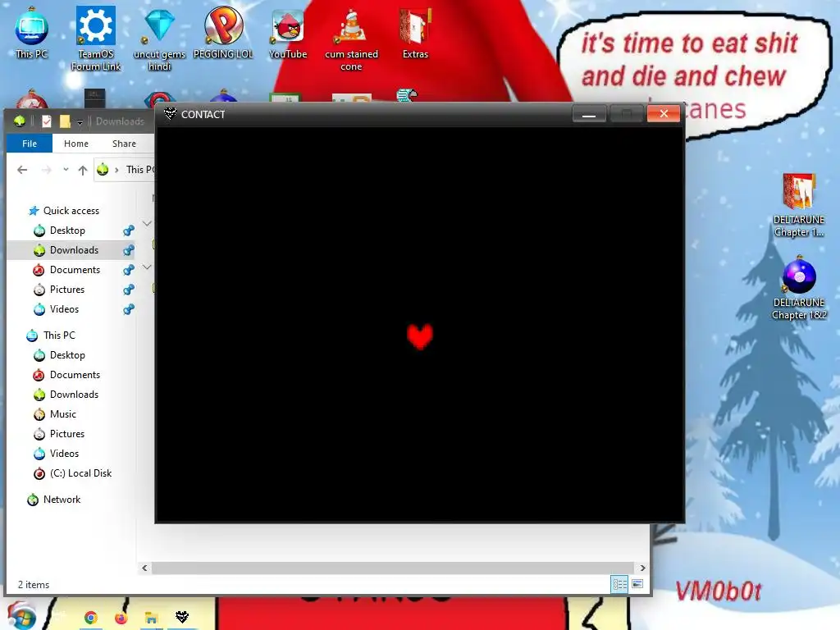Click the CONTACT window title icon
The width and height of the screenshot is (840, 630).
(170, 113)
